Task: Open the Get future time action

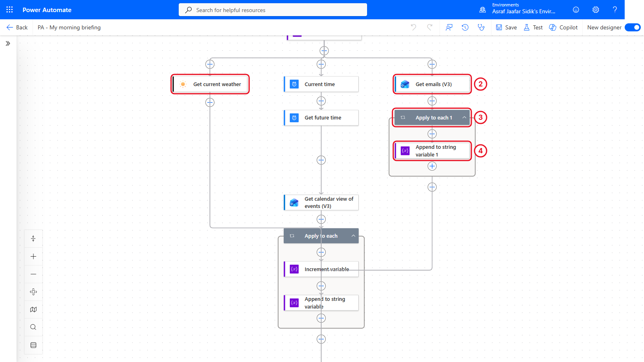Action: pos(321,117)
